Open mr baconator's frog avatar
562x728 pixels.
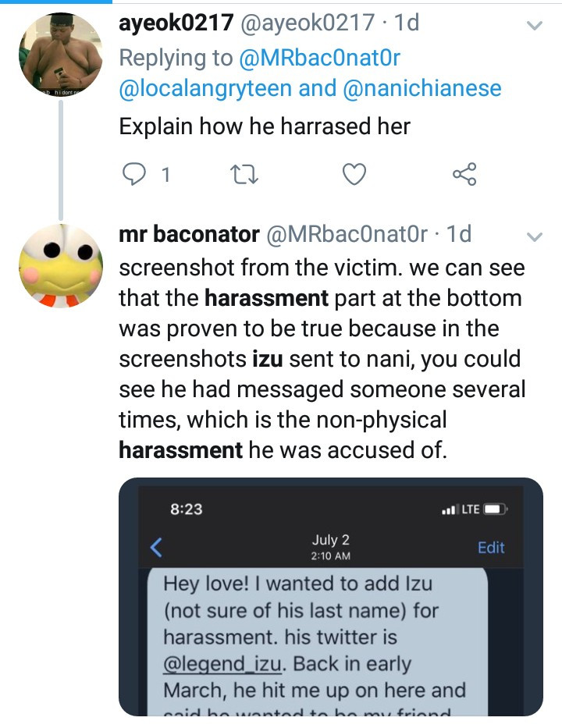pyautogui.click(x=60, y=265)
